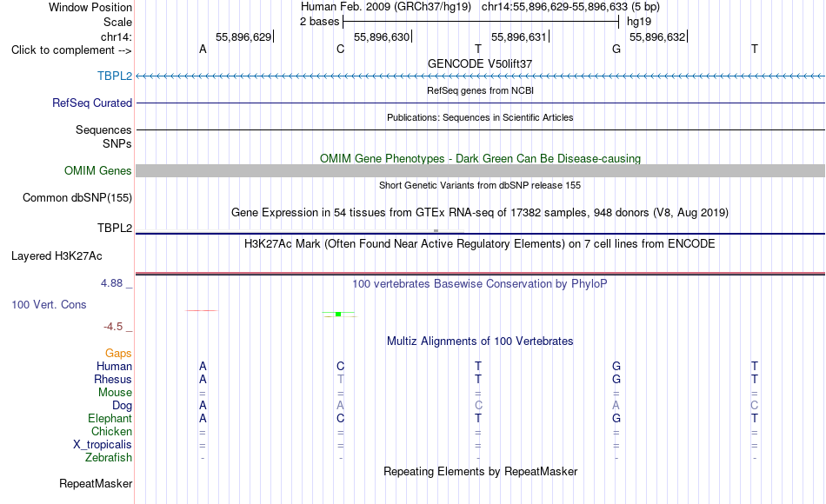This screenshot has height=504, width=826.
Task: Click the chr14:55,896,629-55,896,633 (5 bp) coordinates
Action: (570, 7)
